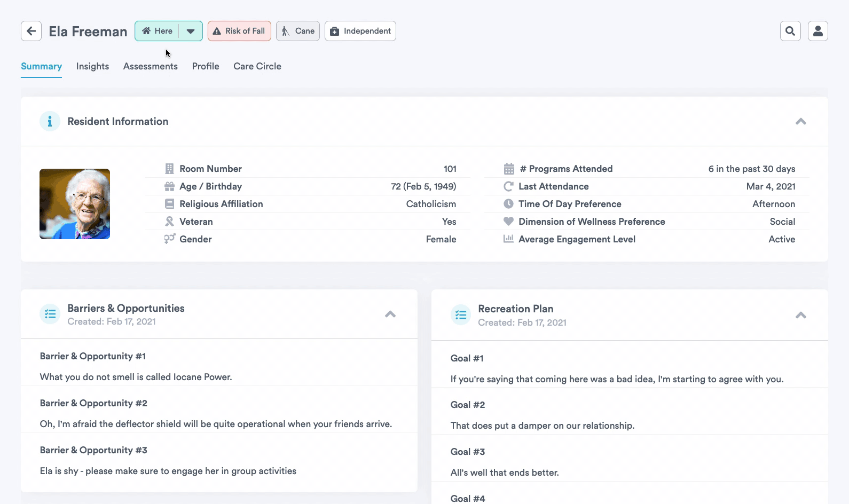
Task: Collapse the Resident Information panel
Action: (800, 121)
